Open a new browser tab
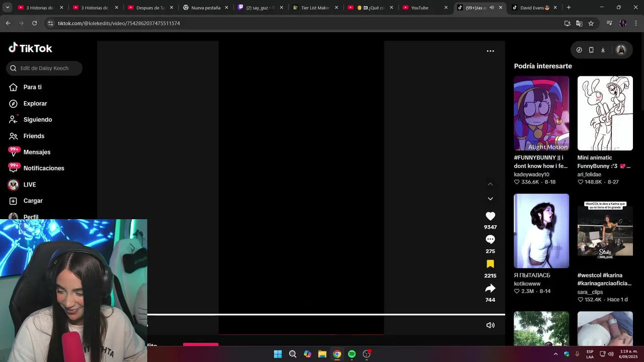644x362 pixels. (569, 8)
